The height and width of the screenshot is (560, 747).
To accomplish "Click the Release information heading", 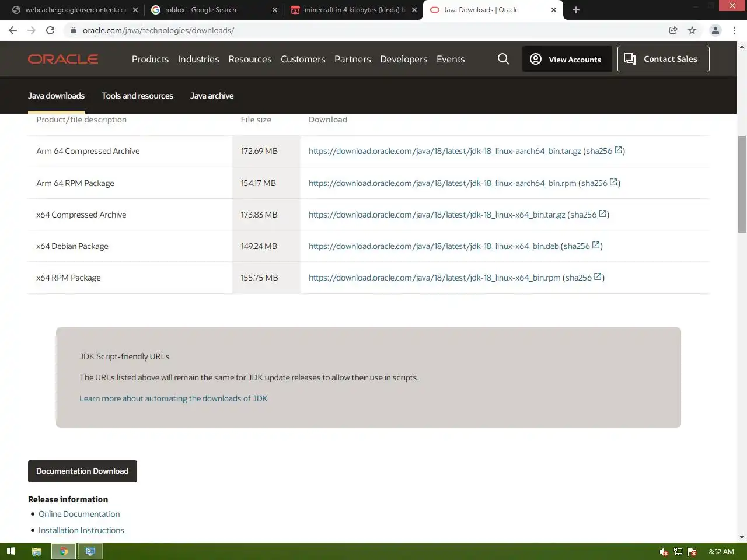I will 68,499.
